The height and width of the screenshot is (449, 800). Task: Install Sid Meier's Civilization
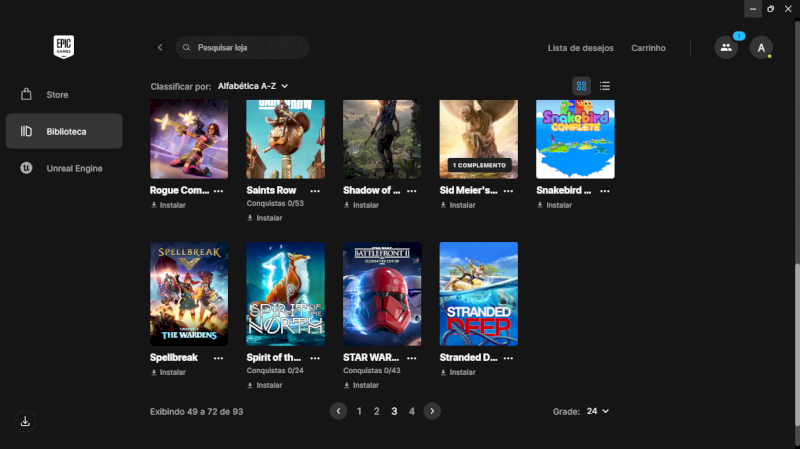[458, 205]
